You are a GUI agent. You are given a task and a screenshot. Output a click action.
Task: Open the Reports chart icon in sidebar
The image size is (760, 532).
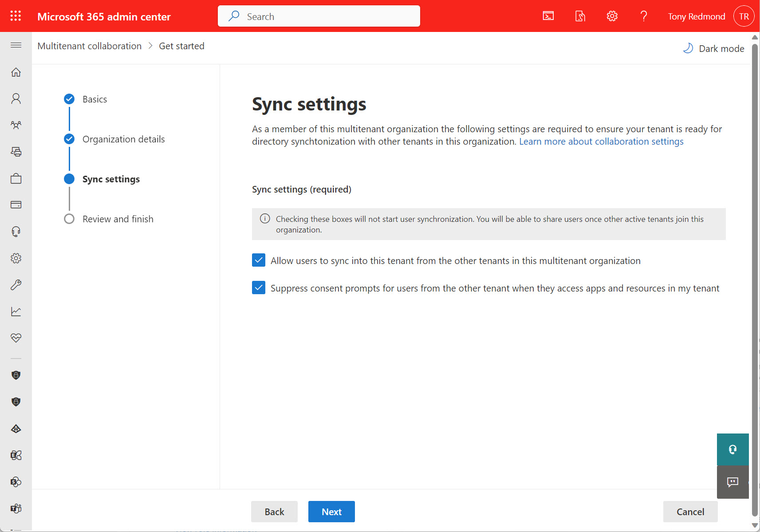click(16, 311)
